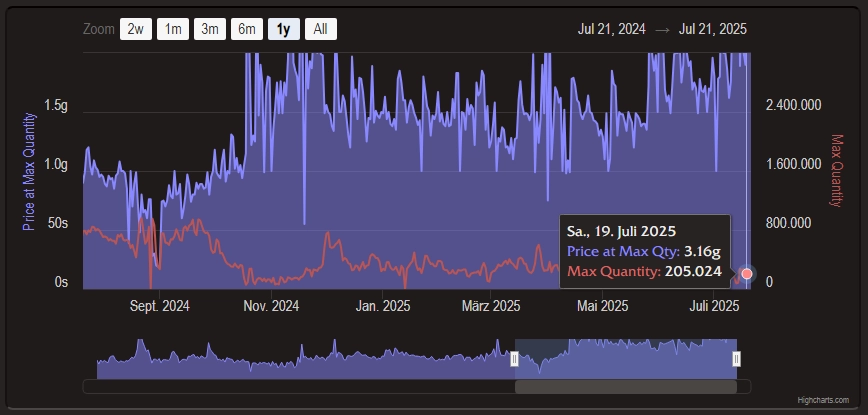The width and height of the screenshot is (868, 415).
Task: Click the Nov. 2024 axis label
Action: (x=271, y=306)
